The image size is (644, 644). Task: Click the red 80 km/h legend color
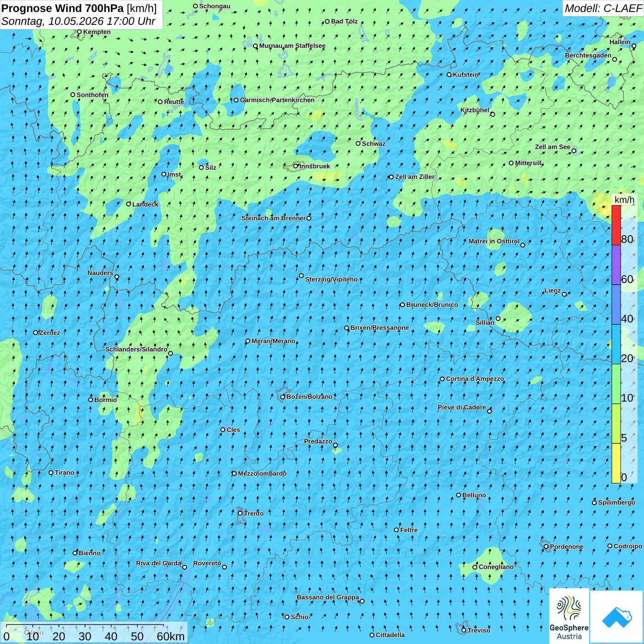pyautogui.click(x=616, y=225)
